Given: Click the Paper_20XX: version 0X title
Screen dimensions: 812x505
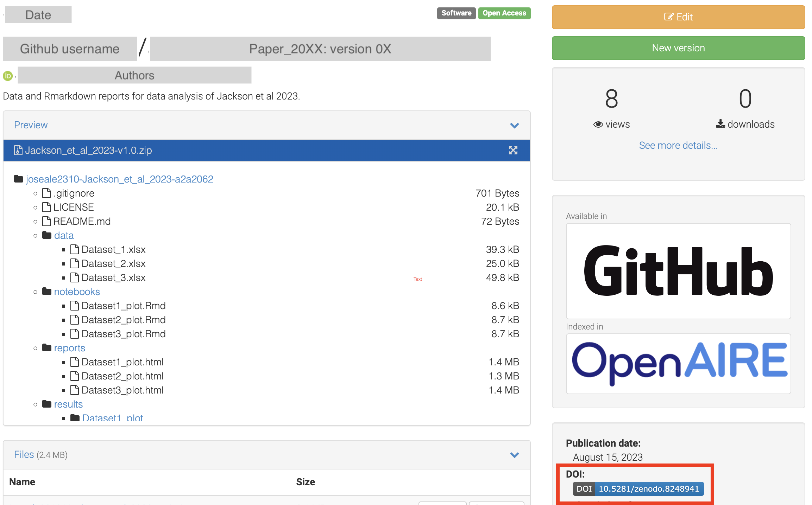Looking at the screenshot, I should click(320, 49).
